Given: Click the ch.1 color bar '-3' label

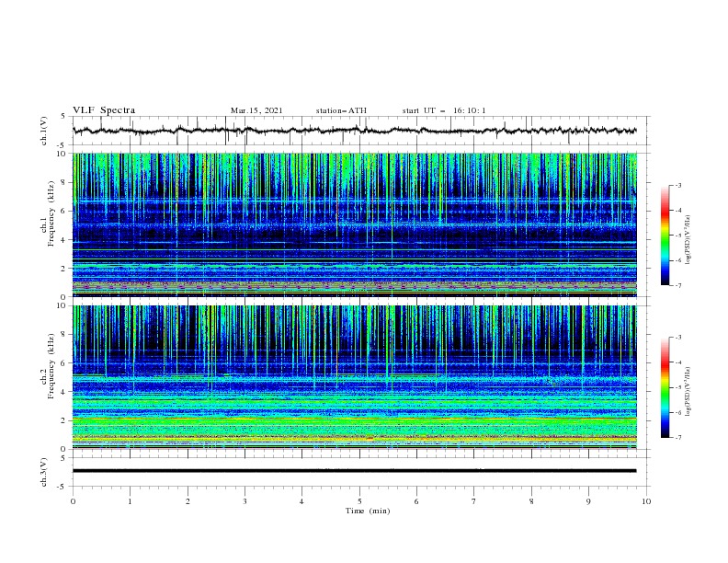Looking at the screenshot, I should tap(677, 185).
